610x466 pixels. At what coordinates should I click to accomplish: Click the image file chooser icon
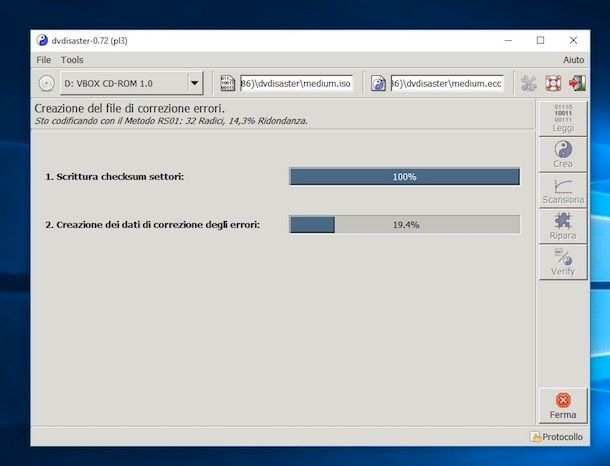[227, 83]
